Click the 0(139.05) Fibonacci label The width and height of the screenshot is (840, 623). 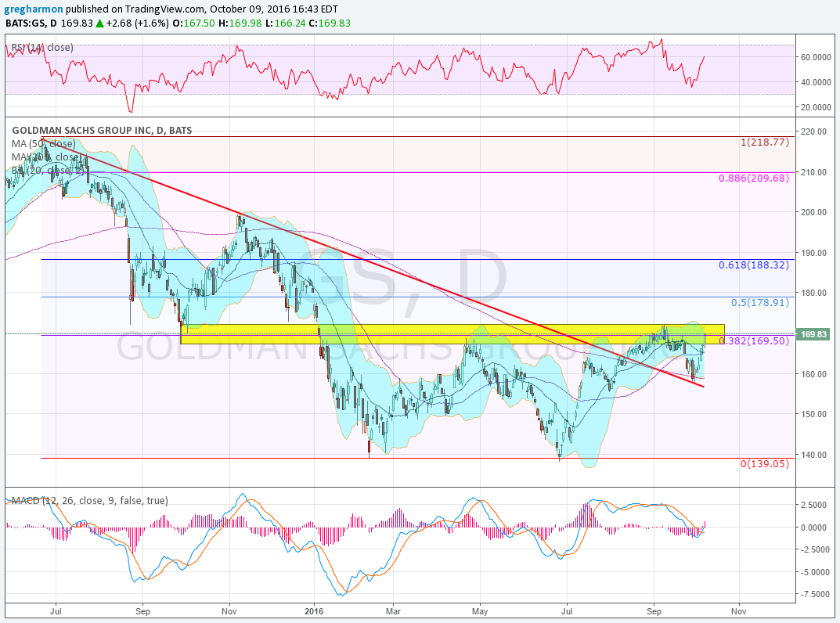pyautogui.click(x=765, y=464)
